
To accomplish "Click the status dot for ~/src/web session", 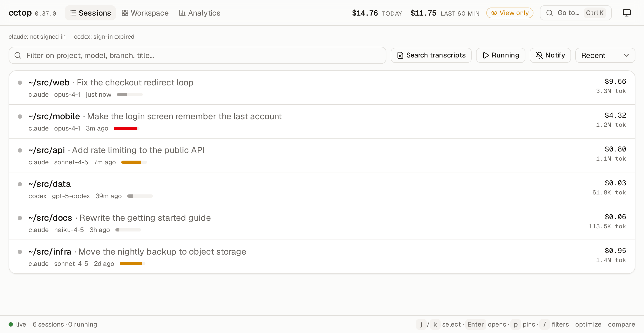I will point(20,83).
